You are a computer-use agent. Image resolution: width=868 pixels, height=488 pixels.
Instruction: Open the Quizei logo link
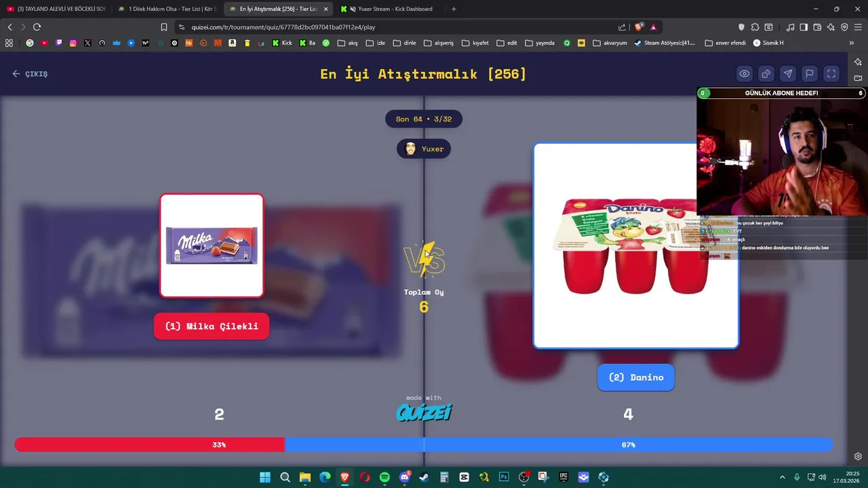point(424,412)
